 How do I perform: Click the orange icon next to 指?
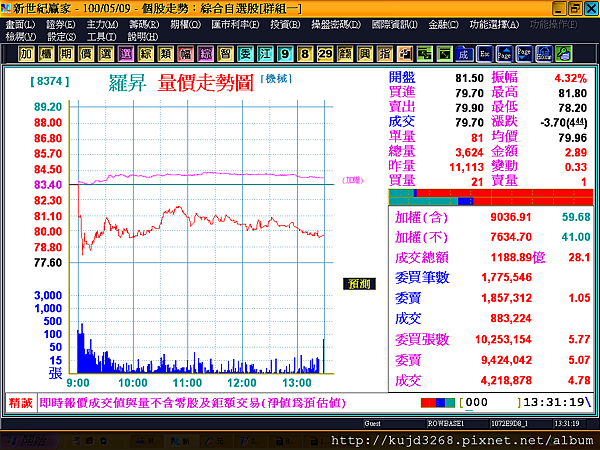(404, 54)
